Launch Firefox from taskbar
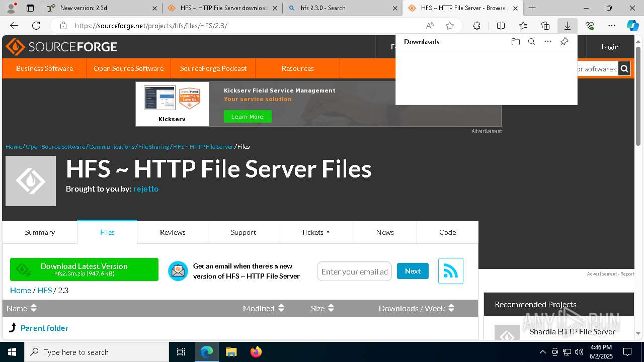The width and height of the screenshot is (644, 362). pos(256,352)
